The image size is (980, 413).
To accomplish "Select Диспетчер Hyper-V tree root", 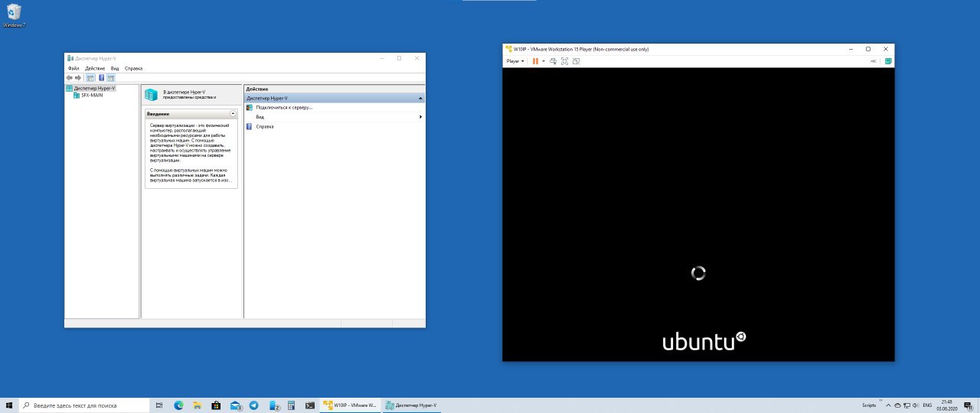I will click(x=94, y=89).
